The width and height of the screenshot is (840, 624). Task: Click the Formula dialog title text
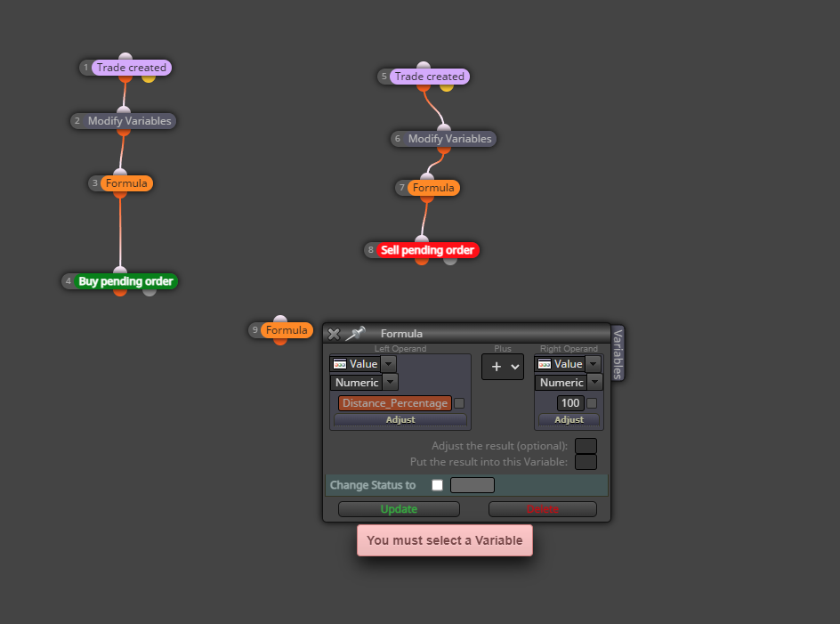tap(402, 334)
